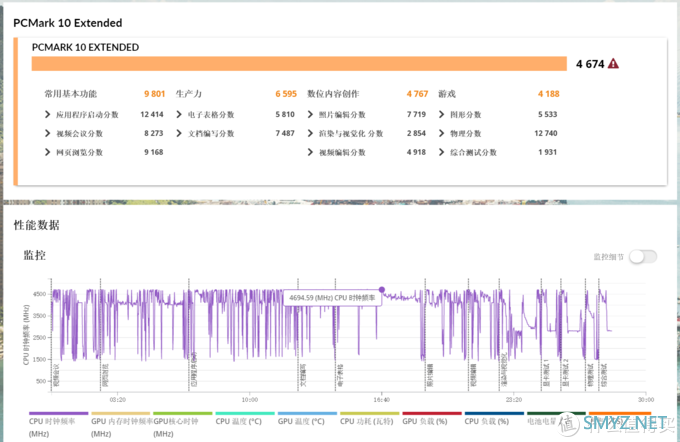
Task: Click the 12 740 physics score value
Action: pos(546,133)
